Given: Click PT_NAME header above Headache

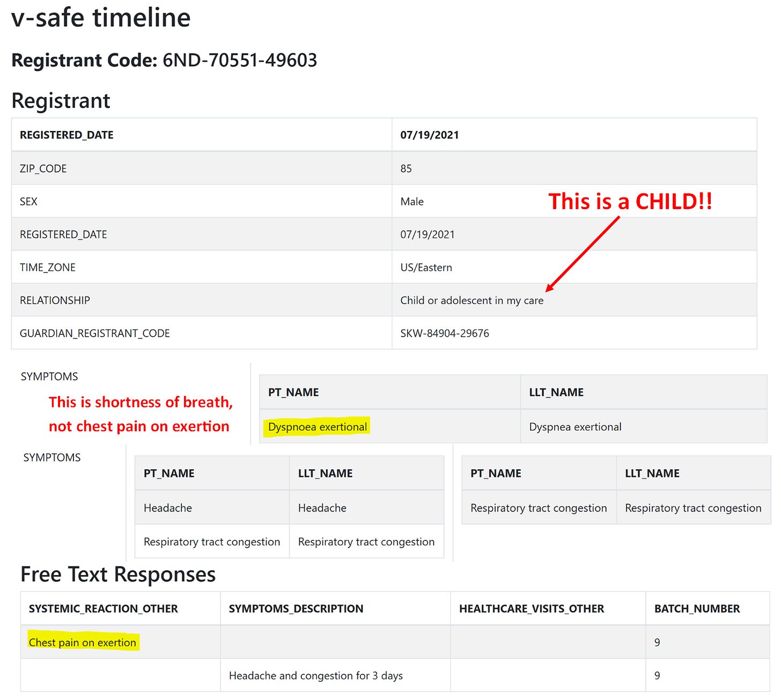Looking at the screenshot, I should 212,473.
